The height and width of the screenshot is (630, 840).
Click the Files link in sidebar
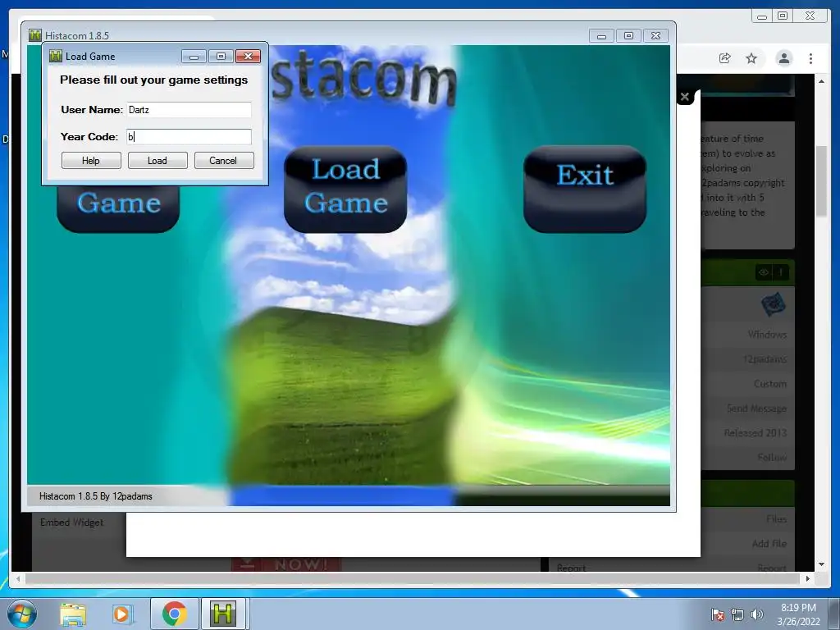point(776,518)
